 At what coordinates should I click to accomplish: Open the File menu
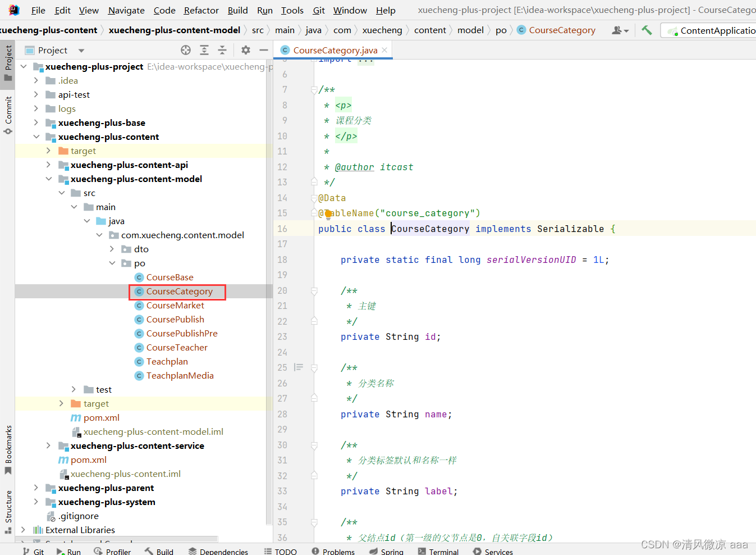click(38, 10)
